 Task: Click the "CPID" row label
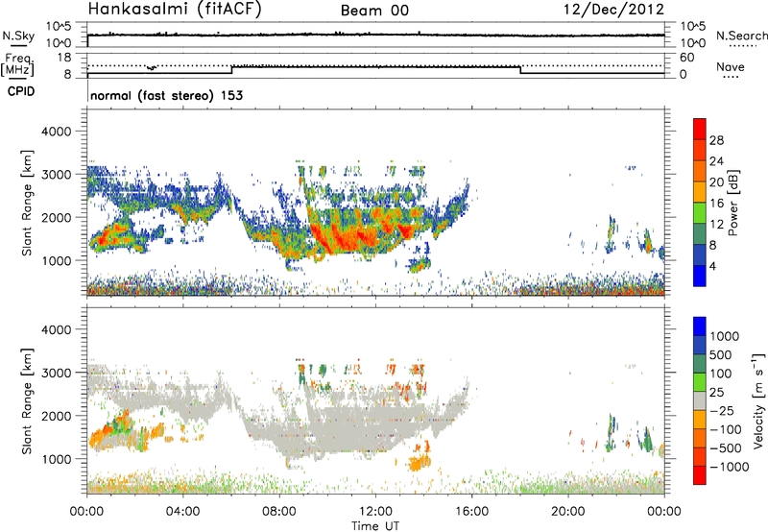[21, 91]
